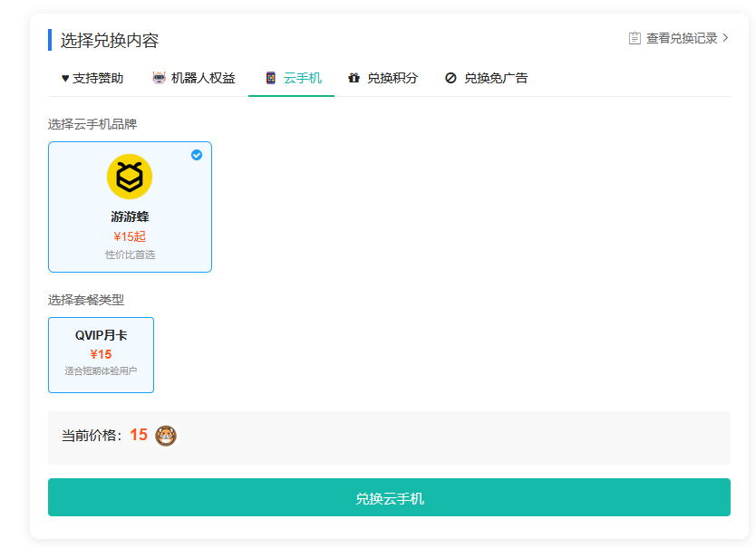Screen dimensions: 756x548
Task: Click the phone icon on 云手机 tab
Action: pos(270,78)
